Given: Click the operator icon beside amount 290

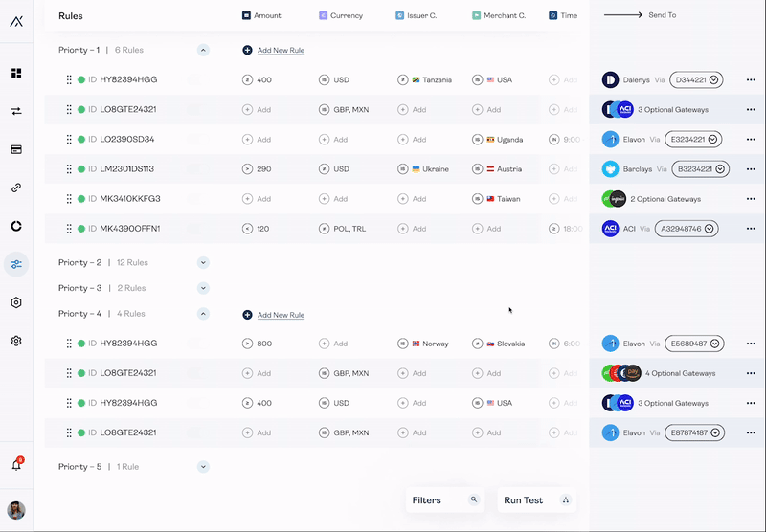Looking at the screenshot, I should (248, 168).
